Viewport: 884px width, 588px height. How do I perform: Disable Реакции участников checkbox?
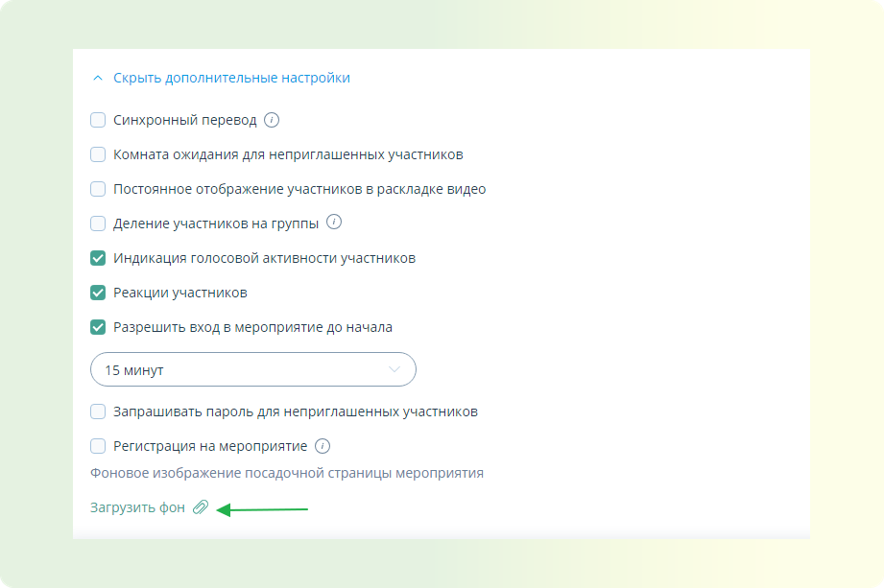98,293
